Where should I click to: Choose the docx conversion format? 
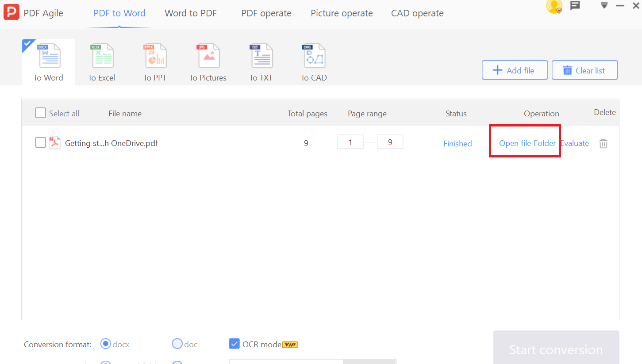coord(106,344)
